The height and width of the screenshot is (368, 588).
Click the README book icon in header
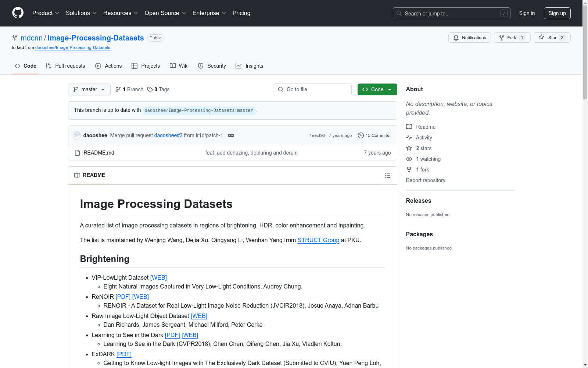pyautogui.click(x=77, y=175)
